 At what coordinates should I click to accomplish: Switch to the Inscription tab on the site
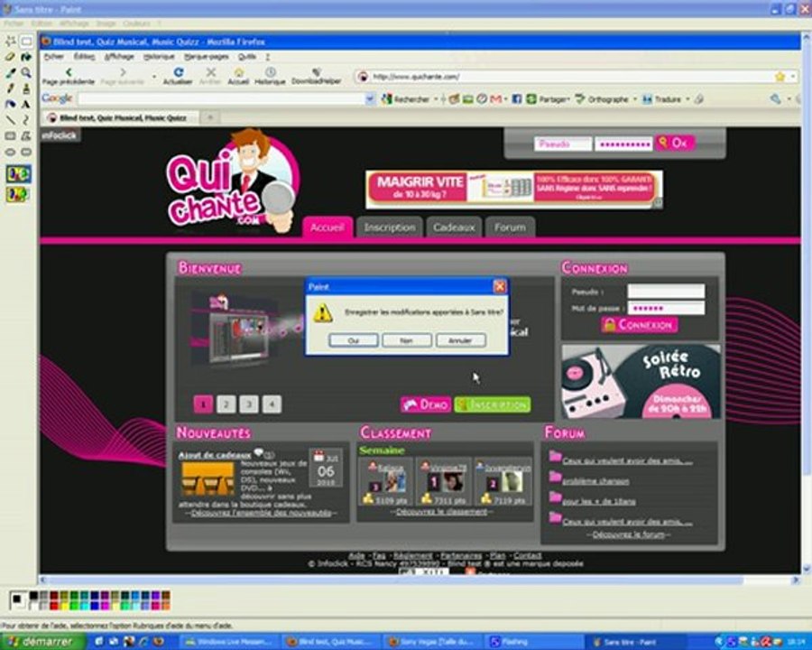tap(390, 227)
